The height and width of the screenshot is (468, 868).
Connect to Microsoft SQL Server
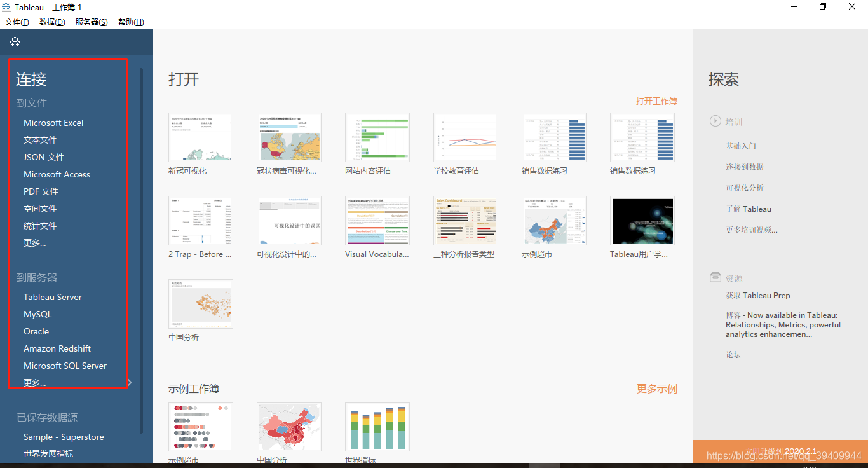click(65, 366)
